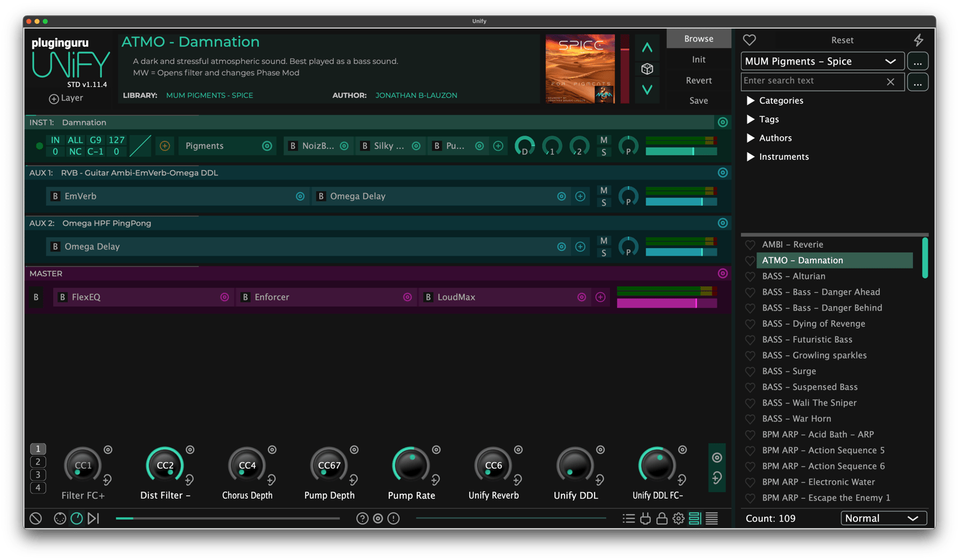Open the MUM Pigments – Spice library dropdown
Image resolution: width=959 pixels, height=560 pixels.
822,61
